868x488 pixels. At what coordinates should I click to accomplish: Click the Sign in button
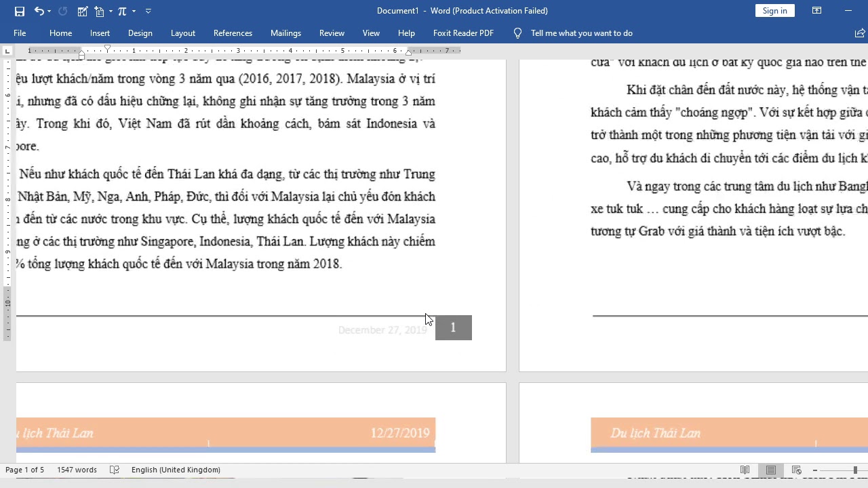[x=774, y=11]
